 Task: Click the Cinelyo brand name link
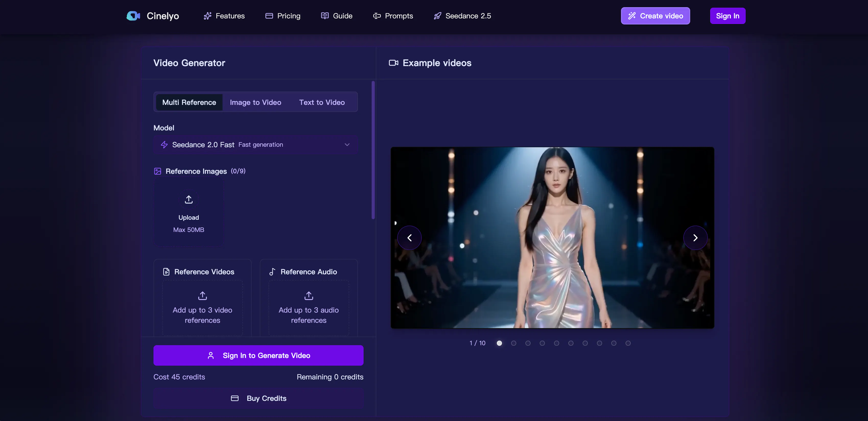click(x=163, y=16)
